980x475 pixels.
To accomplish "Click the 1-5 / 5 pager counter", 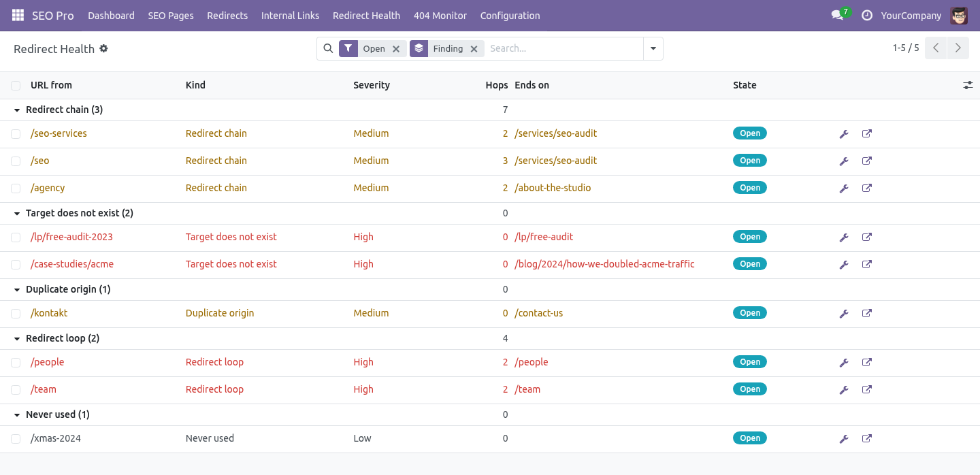I will coord(906,48).
